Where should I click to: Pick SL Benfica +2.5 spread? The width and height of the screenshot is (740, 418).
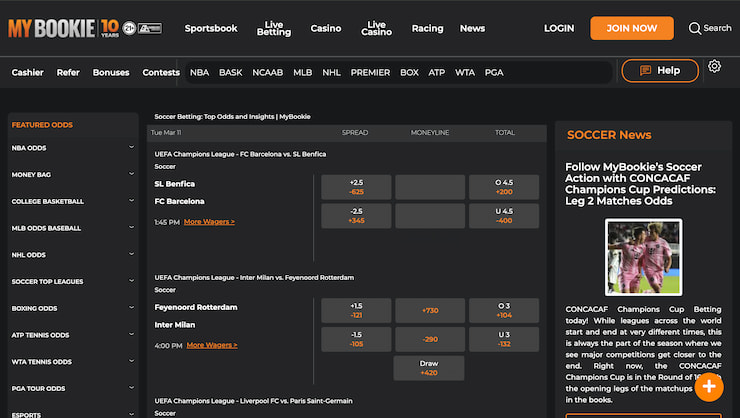click(356, 187)
